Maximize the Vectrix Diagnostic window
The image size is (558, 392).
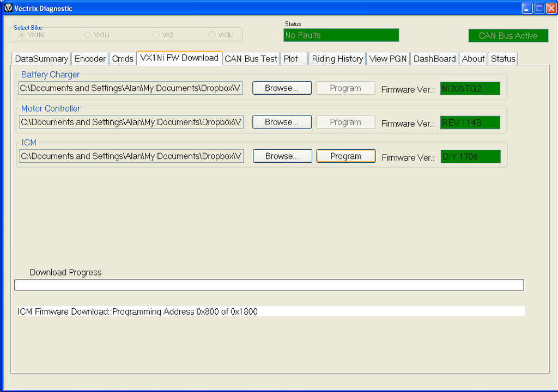pyautogui.click(x=539, y=8)
